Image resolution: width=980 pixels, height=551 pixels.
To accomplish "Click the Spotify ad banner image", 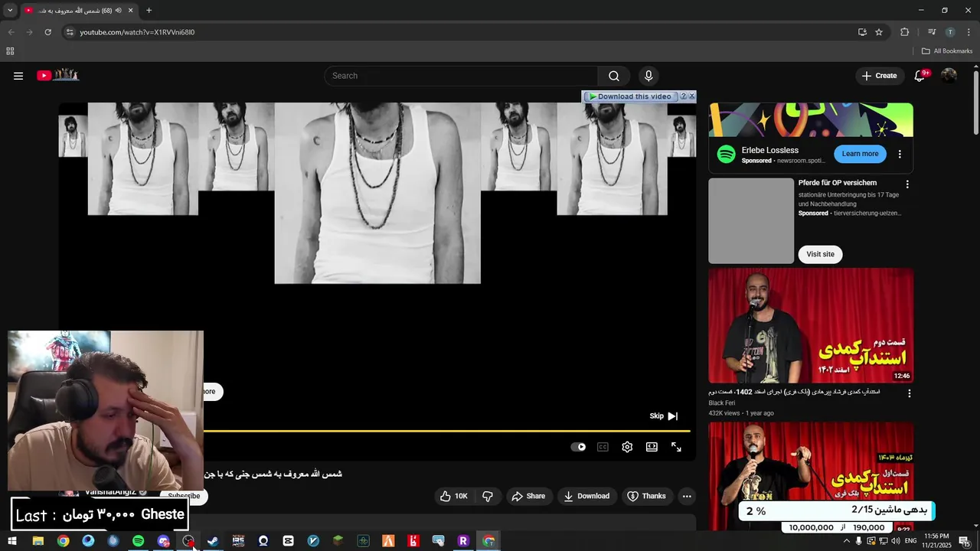I will click(x=811, y=120).
